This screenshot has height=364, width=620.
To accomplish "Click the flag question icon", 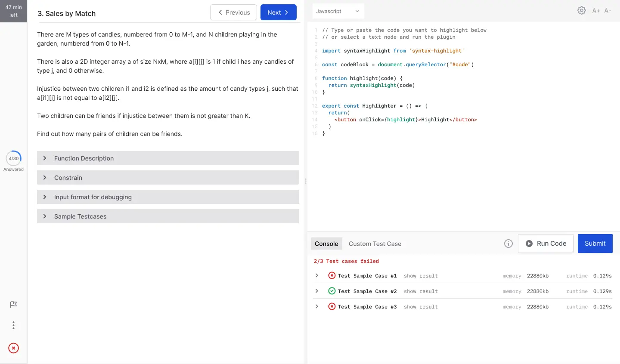I will (x=13, y=305).
